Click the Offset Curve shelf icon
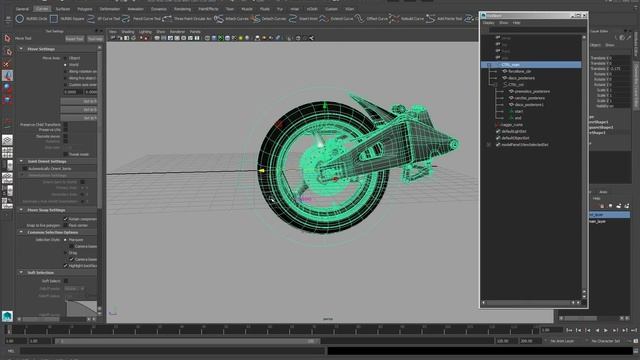Image resolution: width=640 pixels, height=360 pixels. pyautogui.click(x=359, y=19)
